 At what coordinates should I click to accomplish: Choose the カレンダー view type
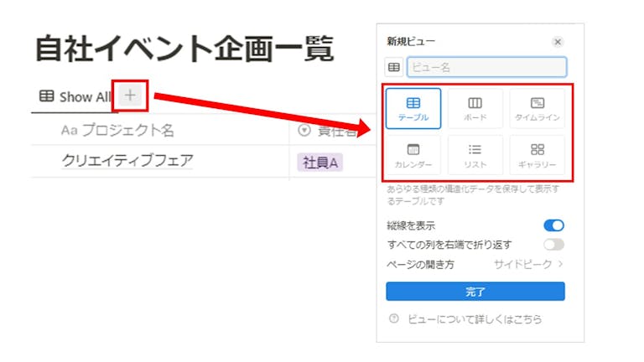click(x=413, y=156)
